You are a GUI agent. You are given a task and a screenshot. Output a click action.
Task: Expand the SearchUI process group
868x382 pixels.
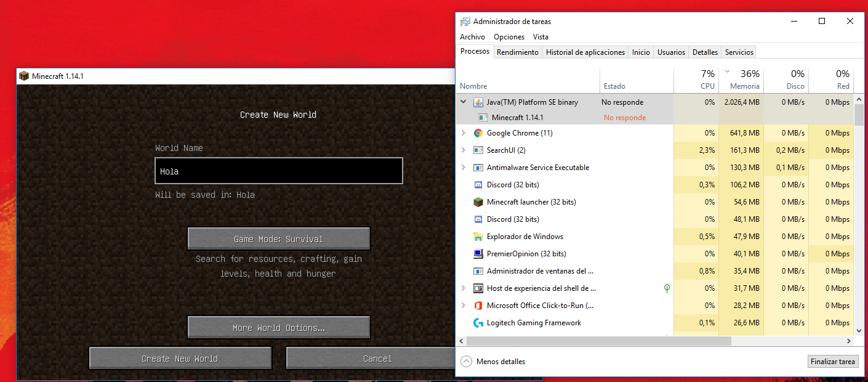(464, 150)
